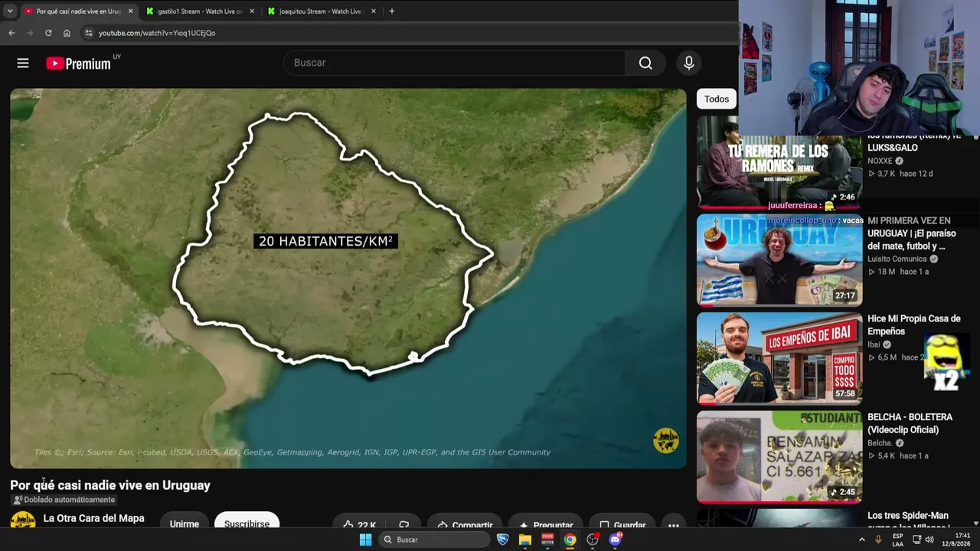
Task: Open BELCHA - BOLETERA video thumbnail
Action: click(779, 456)
